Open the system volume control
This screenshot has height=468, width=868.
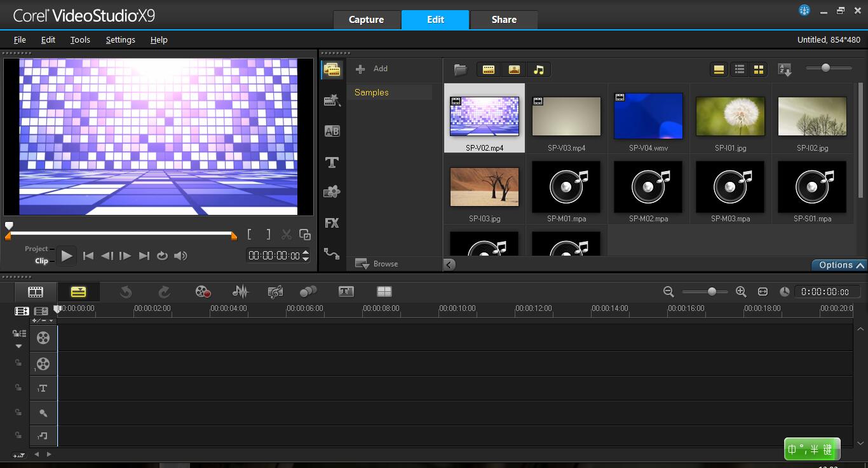point(181,256)
